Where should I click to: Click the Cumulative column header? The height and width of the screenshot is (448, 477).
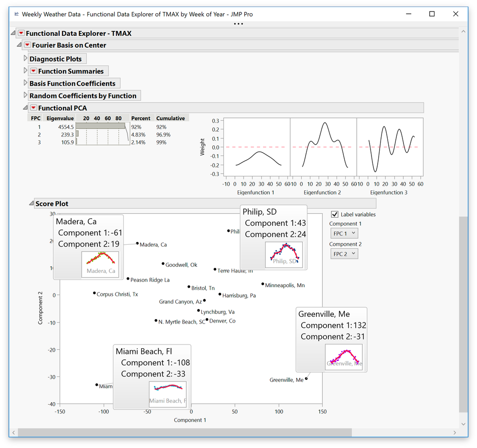170,118
